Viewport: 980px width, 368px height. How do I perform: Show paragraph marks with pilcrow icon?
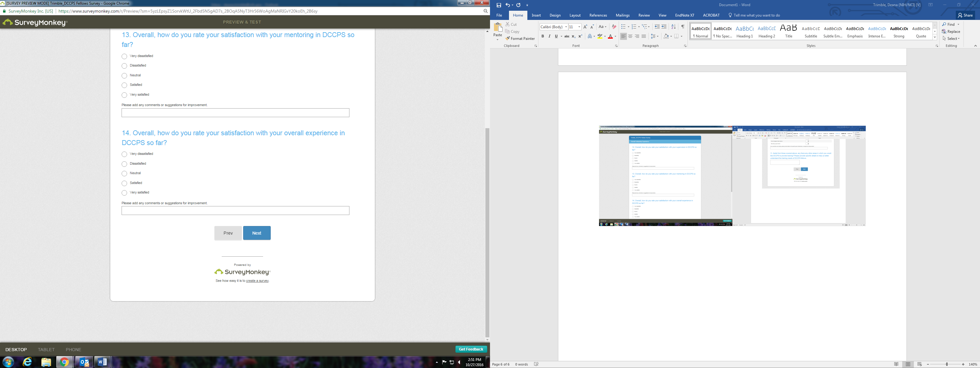point(683,27)
